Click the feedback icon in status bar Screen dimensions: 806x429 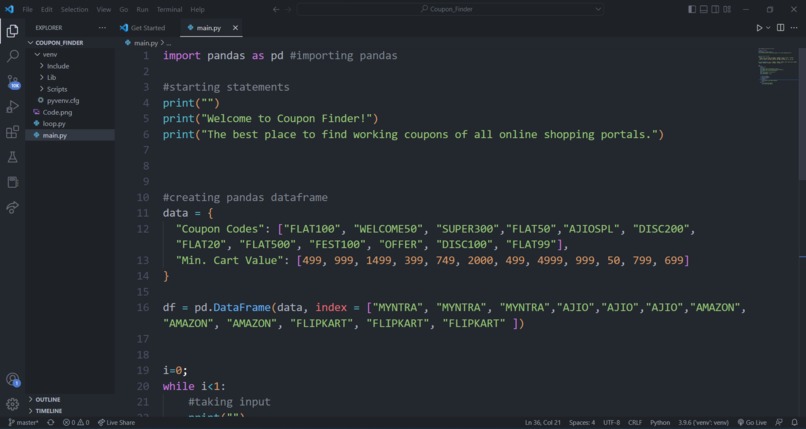coord(779,422)
